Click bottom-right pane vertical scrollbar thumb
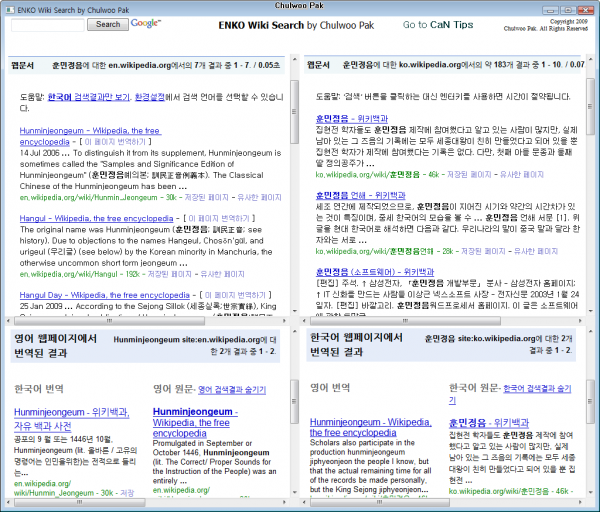Viewport: 600px width, 512px height. (590, 401)
